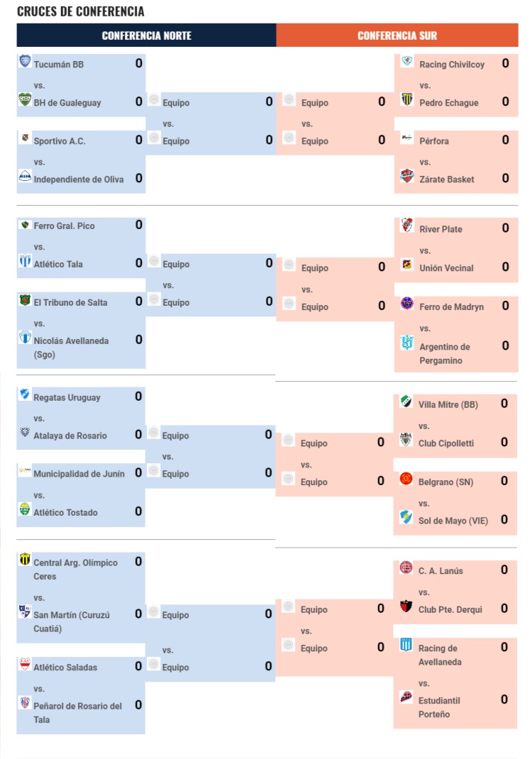Click the River Plate team crest
The image size is (532, 759).
coord(406,225)
